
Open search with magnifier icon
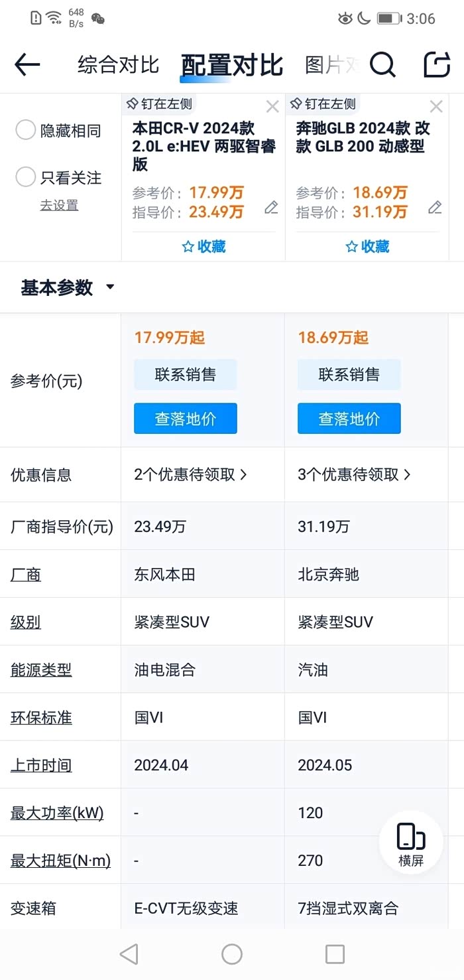(x=382, y=65)
